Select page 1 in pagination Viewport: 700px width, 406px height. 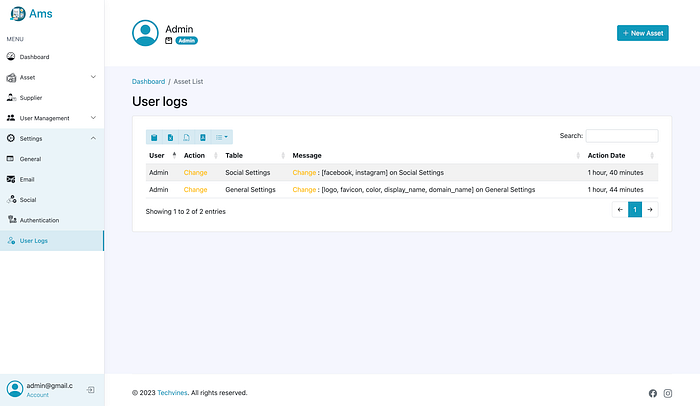(x=635, y=209)
